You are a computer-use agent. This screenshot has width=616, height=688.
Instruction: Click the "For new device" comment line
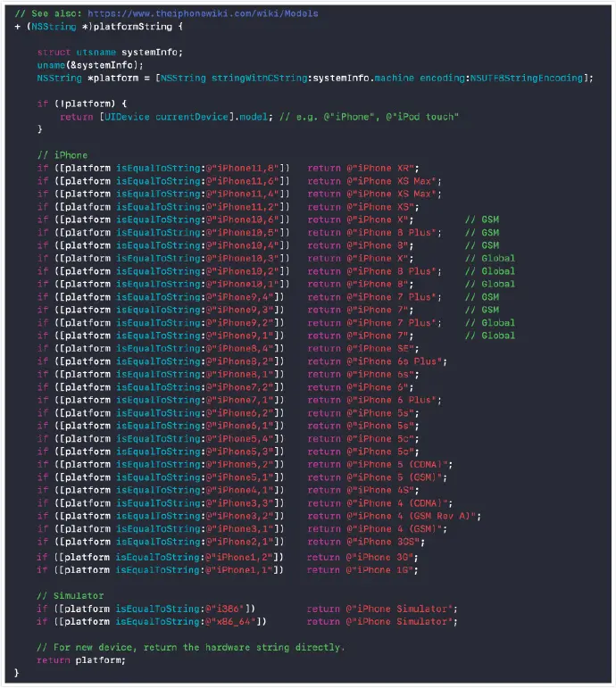(190, 648)
